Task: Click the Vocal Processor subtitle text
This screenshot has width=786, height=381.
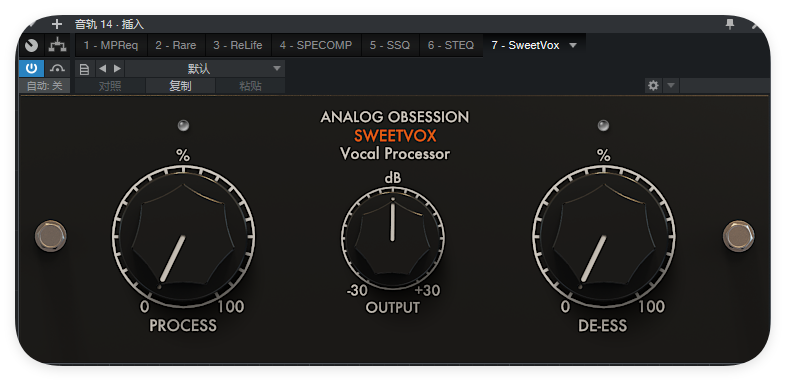Action: (x=395, y=153)
